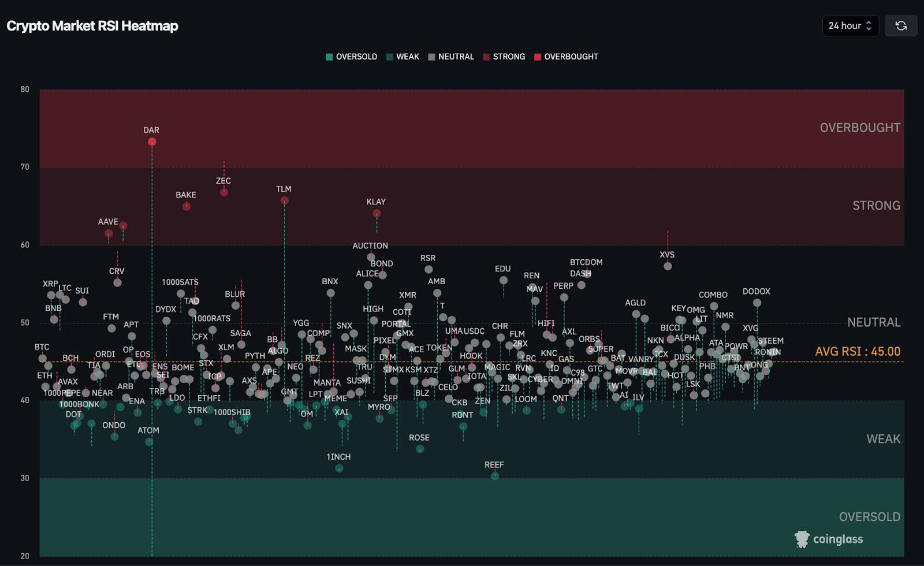The width and height of the screenshot is (924, 566).
Task: Click the NEUTRAL gray color swatch
Action: 431,57
